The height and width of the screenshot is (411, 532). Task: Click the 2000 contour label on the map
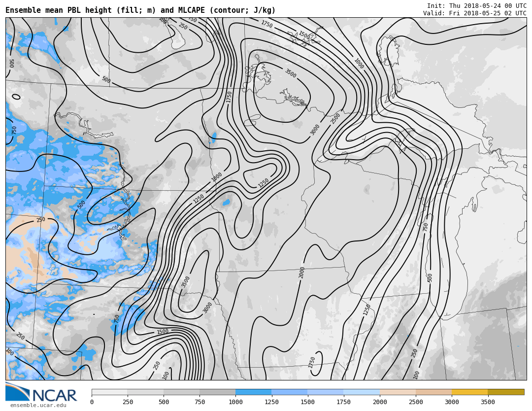[x=302, y=273]
